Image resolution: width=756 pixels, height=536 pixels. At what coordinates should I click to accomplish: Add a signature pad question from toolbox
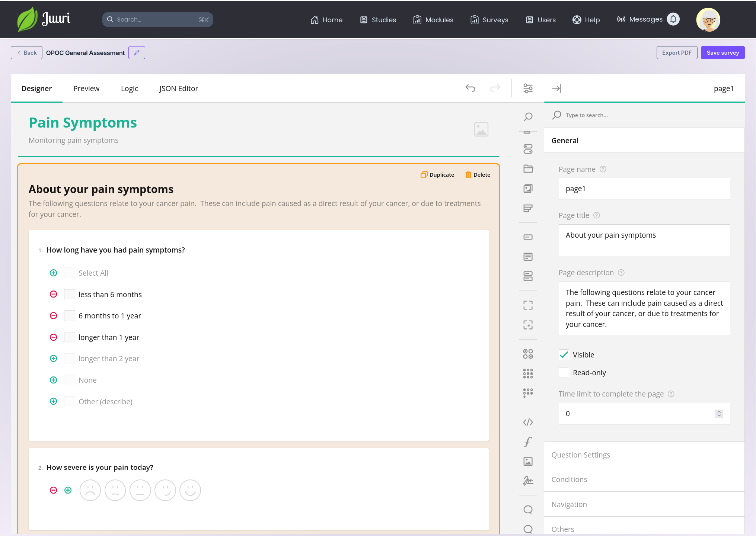(528, 481)
